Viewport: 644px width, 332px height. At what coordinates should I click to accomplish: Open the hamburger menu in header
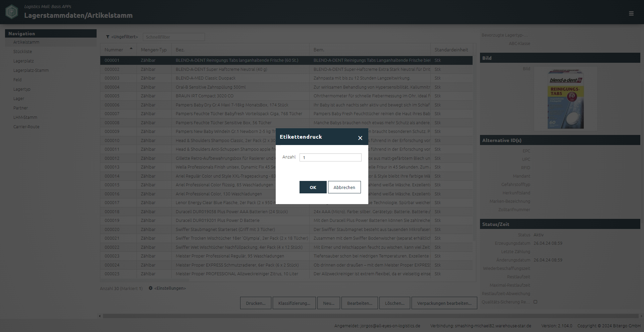point(631,13)
